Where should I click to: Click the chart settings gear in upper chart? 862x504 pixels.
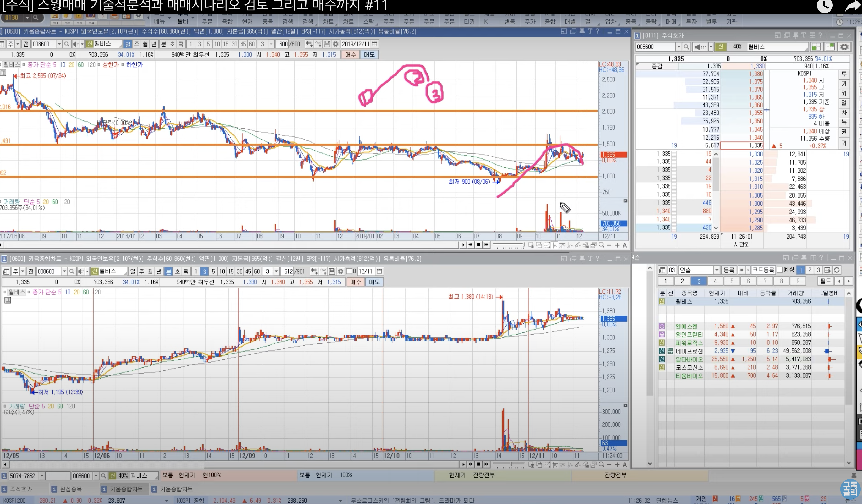coord(336,44)
